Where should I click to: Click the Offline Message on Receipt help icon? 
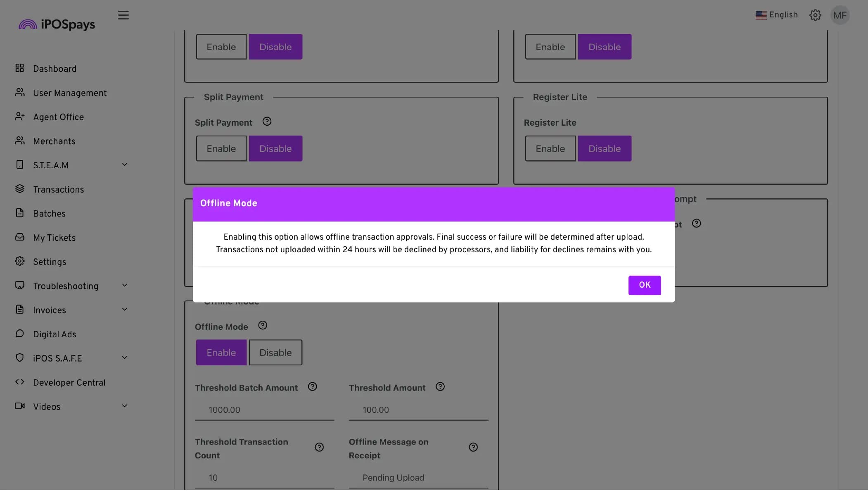pos(473,448)
